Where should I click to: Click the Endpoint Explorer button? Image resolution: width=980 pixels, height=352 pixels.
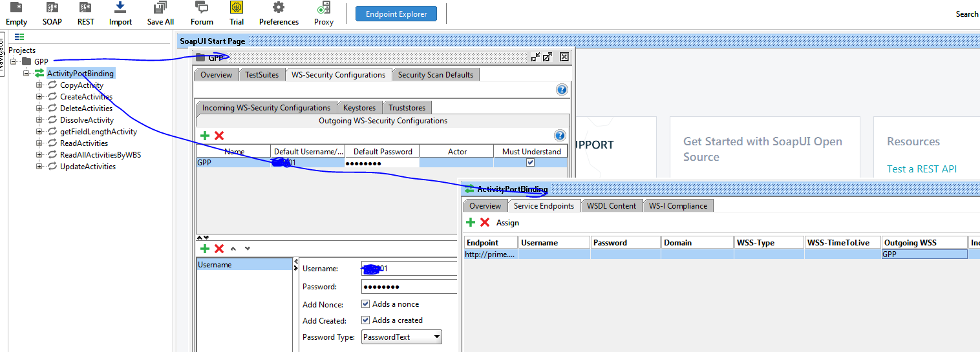tap(396, 14)
